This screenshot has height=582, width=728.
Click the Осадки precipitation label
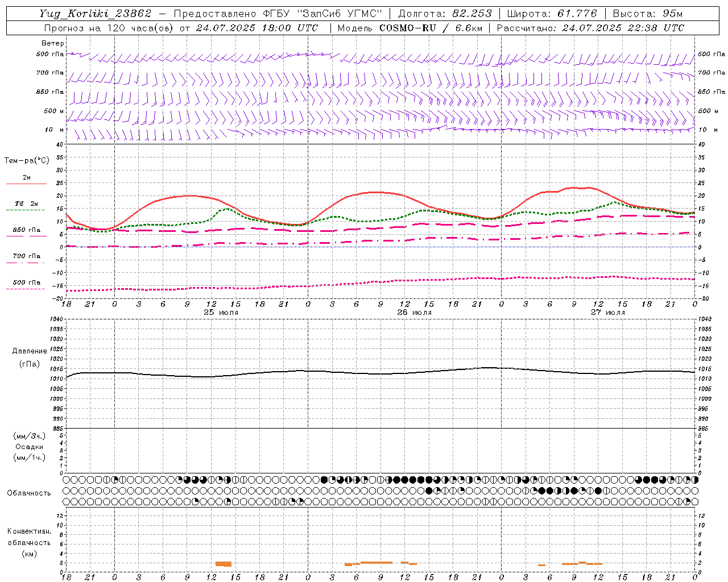click(30, 447)
